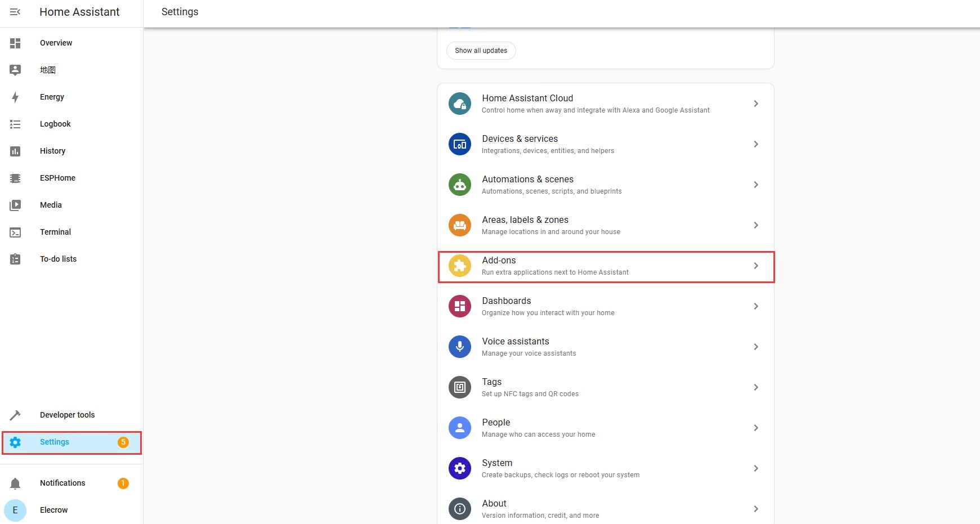Click the People person icon
Screen dimensions: 980x524
click(x=460, y=428)
